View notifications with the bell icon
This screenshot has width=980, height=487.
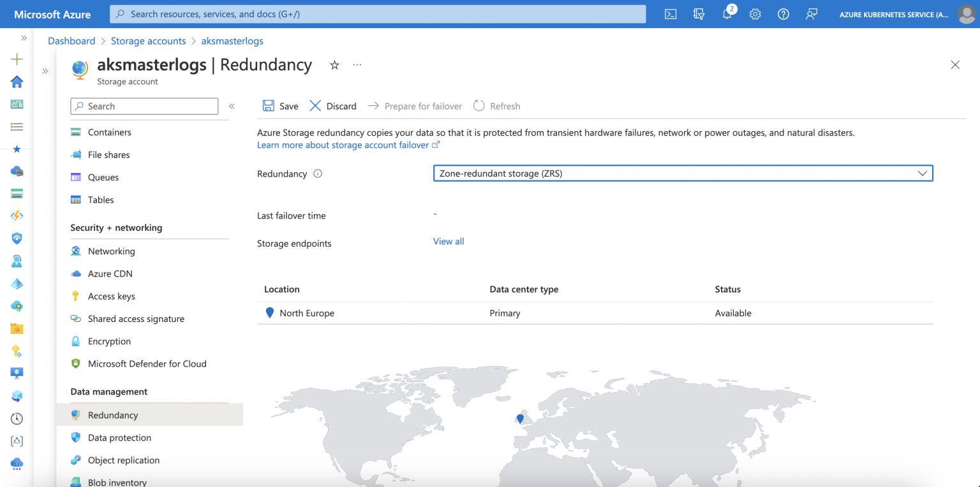[727, 13]
